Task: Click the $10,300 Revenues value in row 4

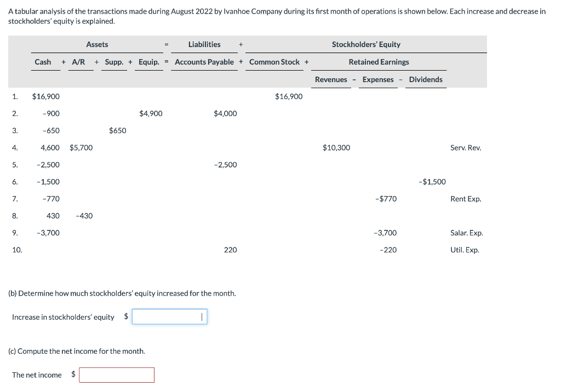Action: [336, 147]
